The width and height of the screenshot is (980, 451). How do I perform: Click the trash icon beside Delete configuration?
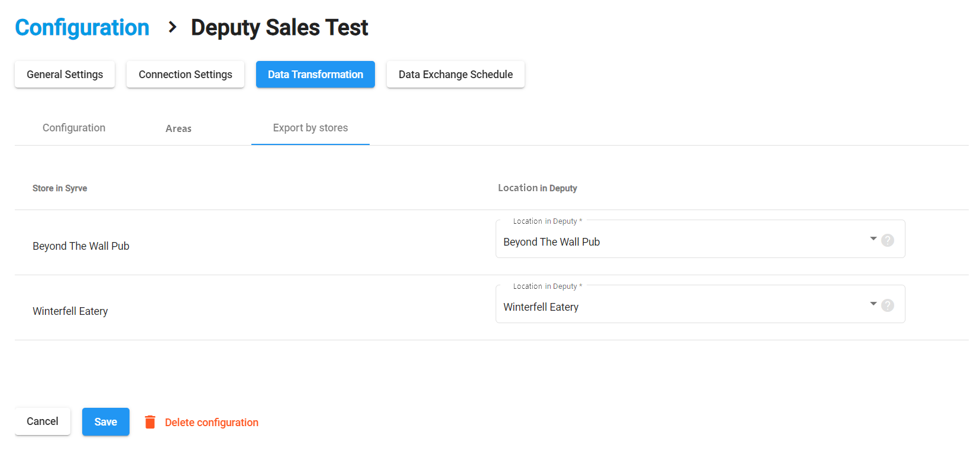150,422
